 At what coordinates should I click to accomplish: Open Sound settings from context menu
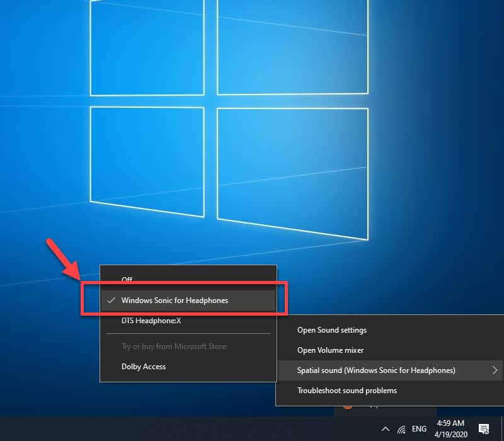[390, 329]
